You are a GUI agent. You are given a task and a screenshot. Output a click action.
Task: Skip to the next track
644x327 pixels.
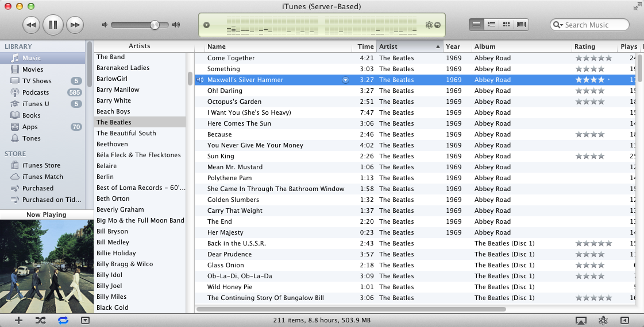tap(75, 25)
